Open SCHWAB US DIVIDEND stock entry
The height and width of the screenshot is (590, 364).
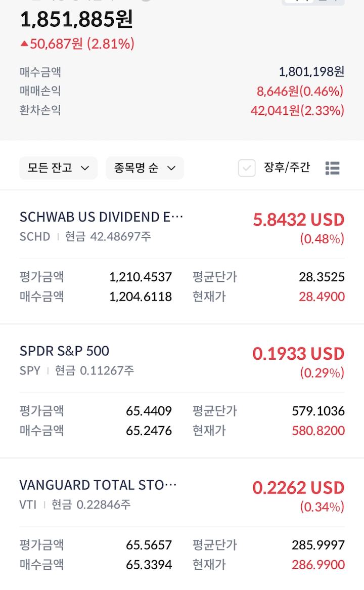pos(101,217)
